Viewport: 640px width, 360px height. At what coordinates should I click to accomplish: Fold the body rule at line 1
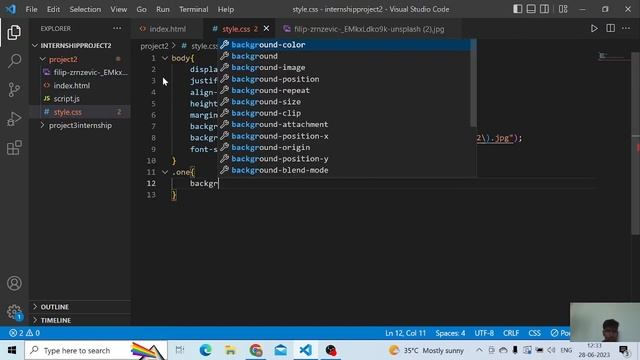pyautogui.click(x=165, y=58)
